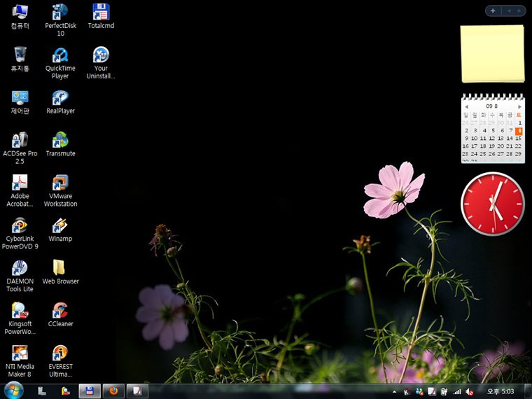Select the CCleaner desktop icon
This screenshot has height=399, width=532.
click(60, 311)
